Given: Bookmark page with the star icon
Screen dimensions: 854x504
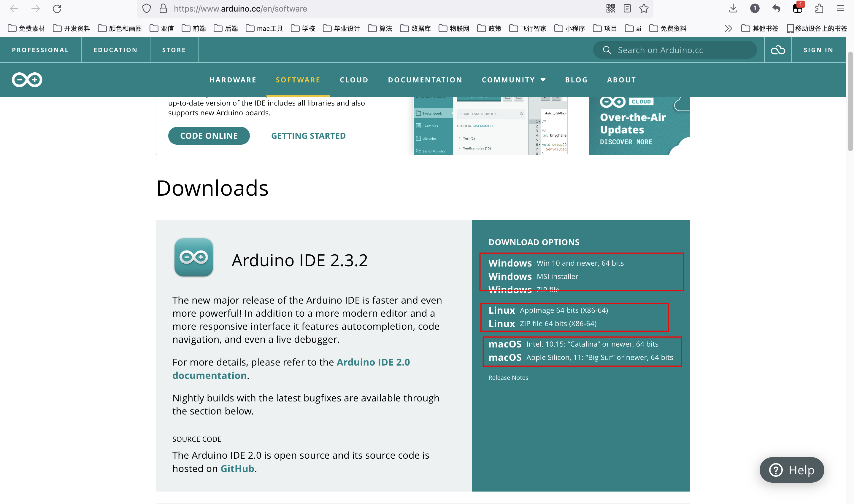Looking at the screenshot, I should [644, 9].
